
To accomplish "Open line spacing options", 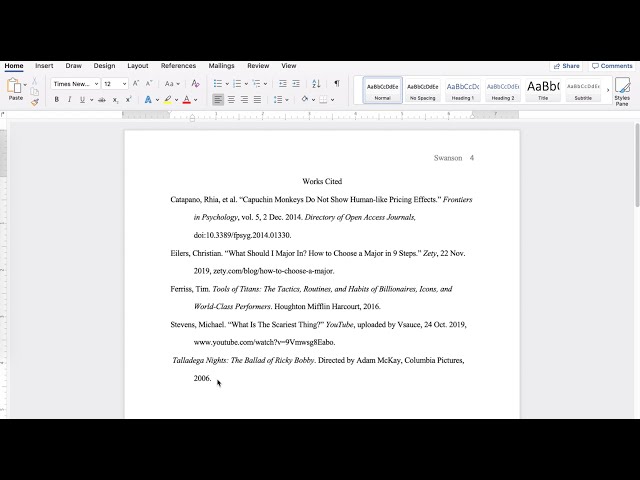I will tap(281, 100).
